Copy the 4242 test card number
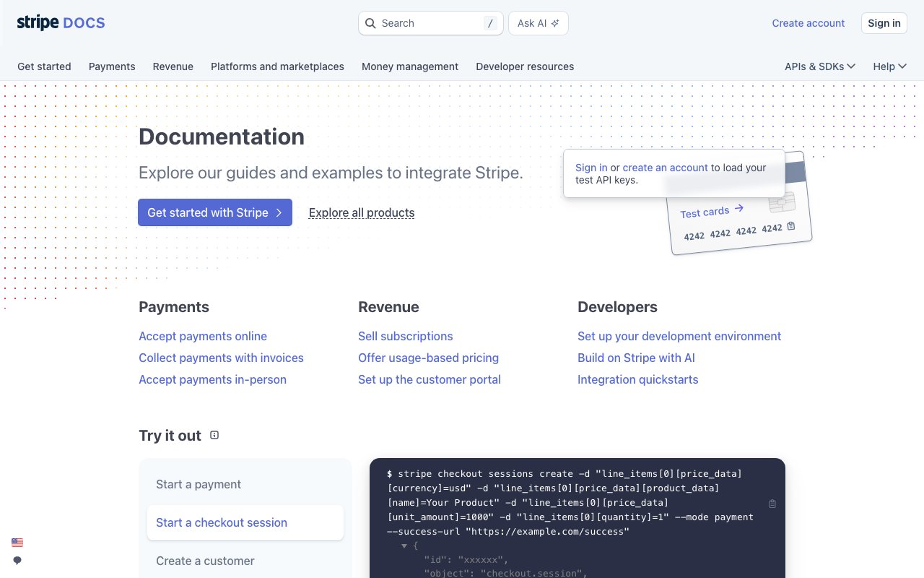Screen dimensions: 924x578 pos(791,226)
